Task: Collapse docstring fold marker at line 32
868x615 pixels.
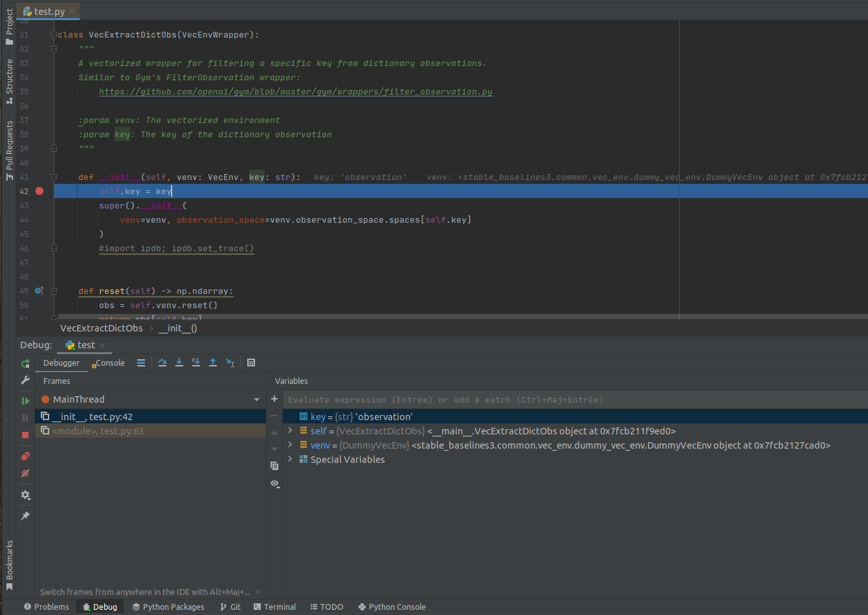Action: click(x=54, y=49)
